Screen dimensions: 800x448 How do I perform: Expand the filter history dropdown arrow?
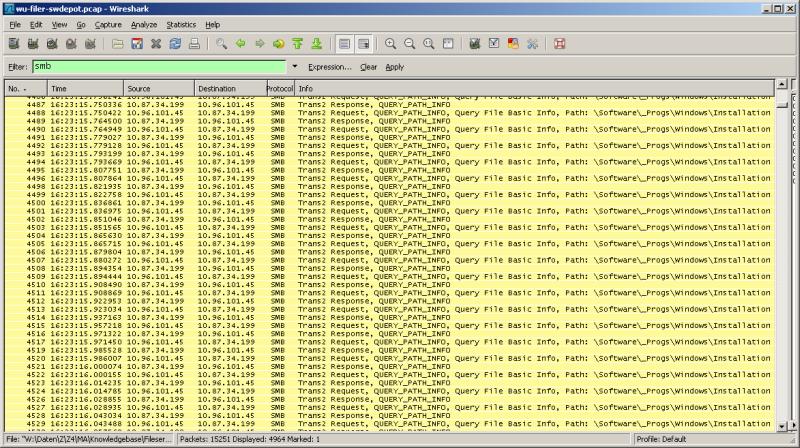pos(294,66)
